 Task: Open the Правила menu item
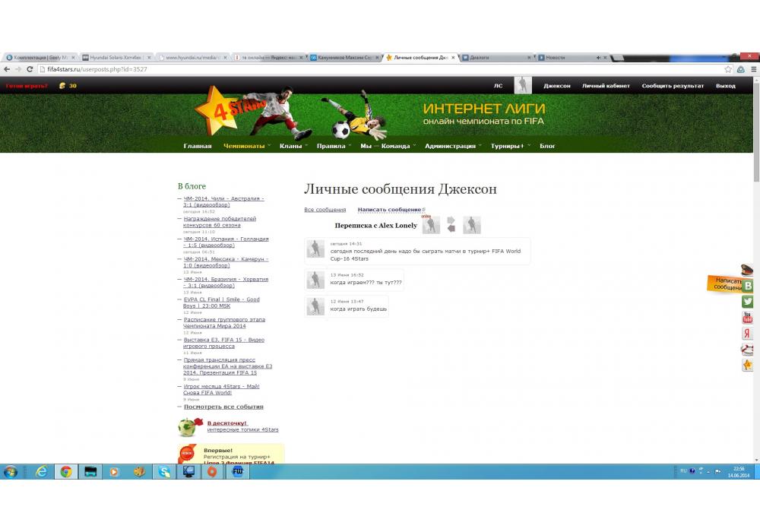coord(331,146)
